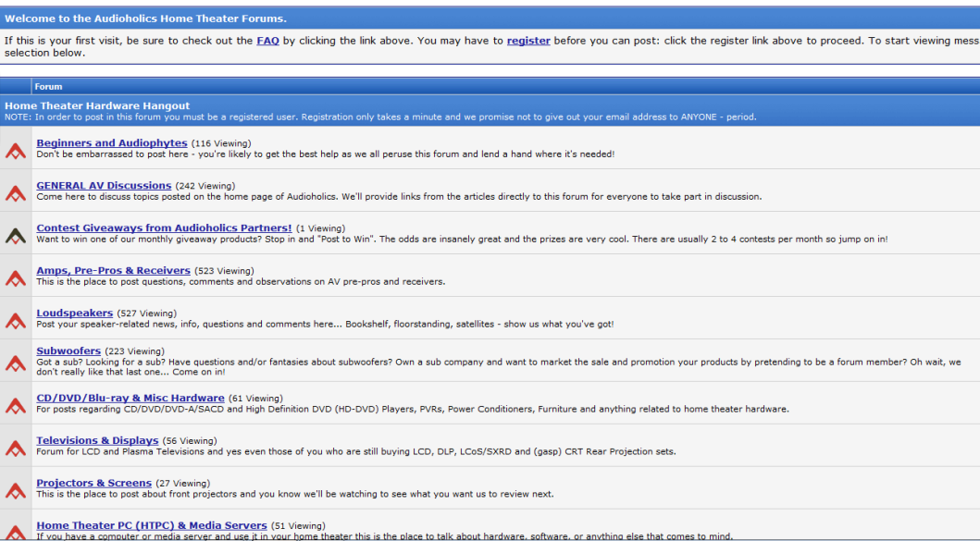Viewport: 980px width, 541px height.
Task: Open the FAQ link
Action: tap(267, 41)
